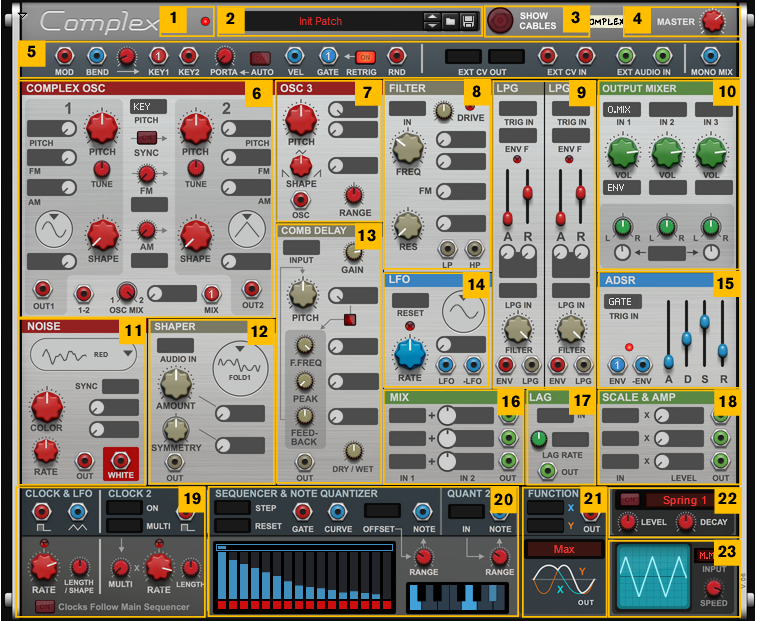The width and height of the screenshot is (757, 621).
Task: Save patch with the floppy disk icon
Action: pos(468,21)
